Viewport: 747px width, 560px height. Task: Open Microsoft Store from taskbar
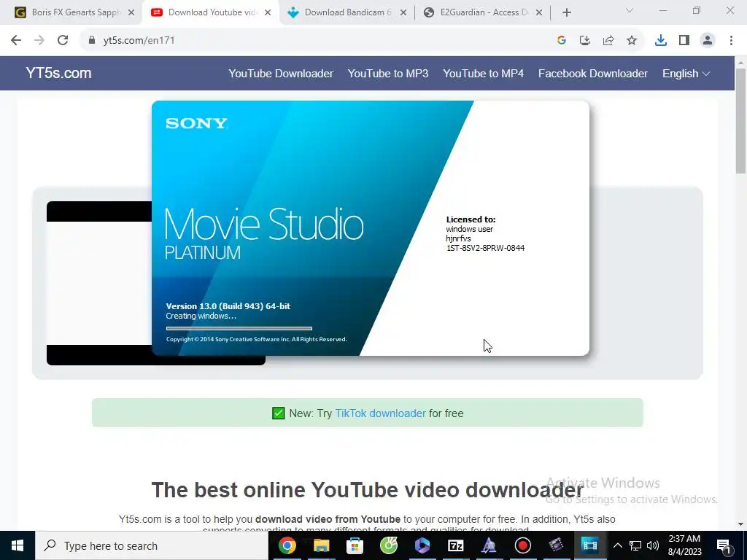click(355, 545)
